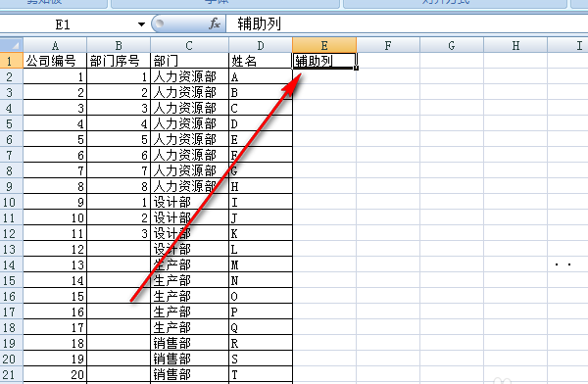Select row 5 header

click(x=12, y=123)
